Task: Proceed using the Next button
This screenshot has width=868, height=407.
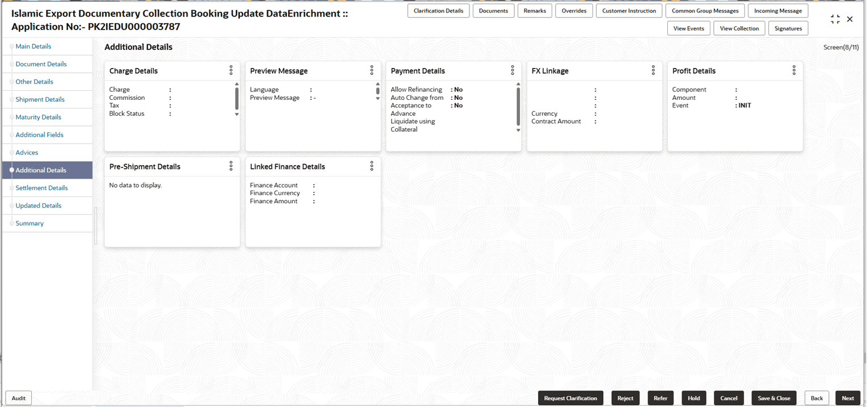Action: coord(848,398)
